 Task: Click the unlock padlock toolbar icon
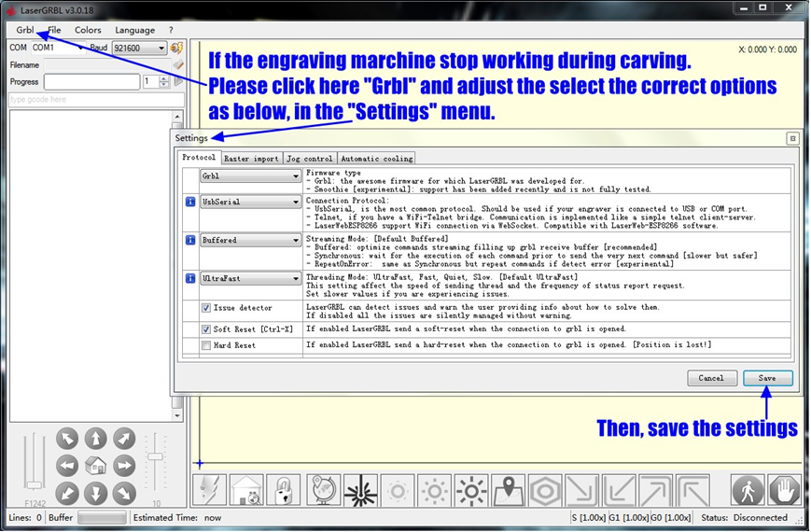tap(284, 490)
